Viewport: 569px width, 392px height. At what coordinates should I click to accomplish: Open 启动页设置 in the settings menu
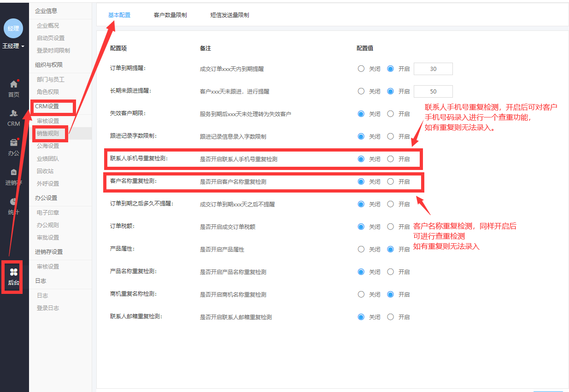click(51, 38)
